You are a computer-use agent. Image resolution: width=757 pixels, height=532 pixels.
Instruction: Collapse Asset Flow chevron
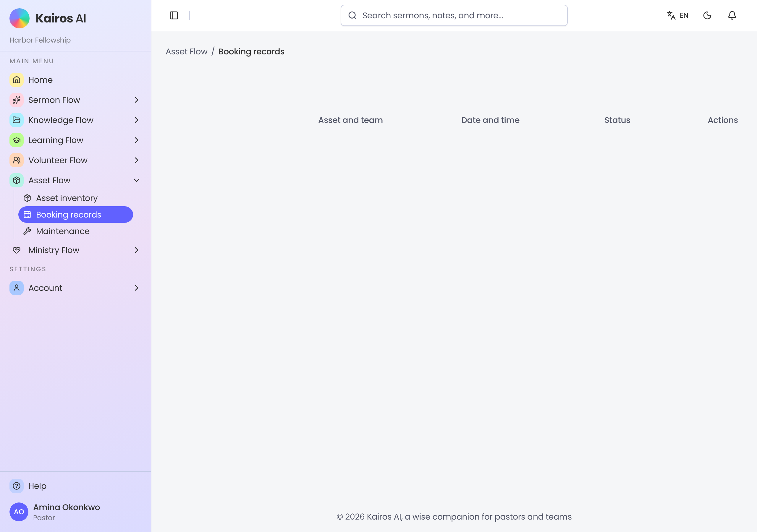coord(137,180)
